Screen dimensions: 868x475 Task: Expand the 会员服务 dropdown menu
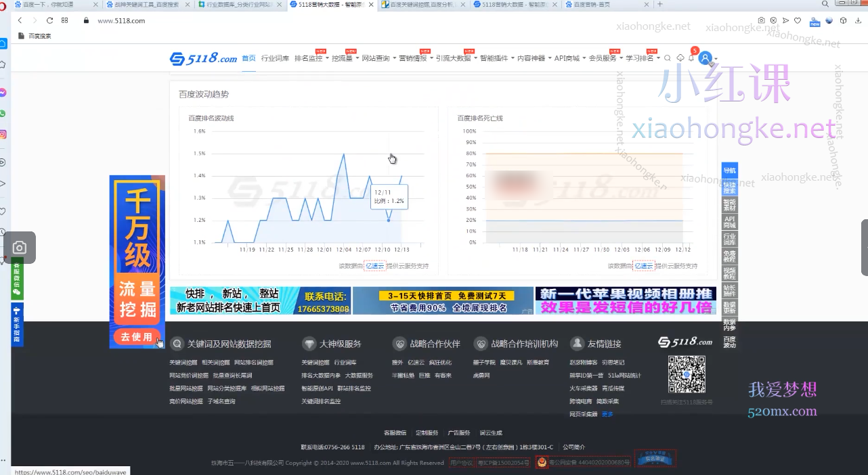605,58
